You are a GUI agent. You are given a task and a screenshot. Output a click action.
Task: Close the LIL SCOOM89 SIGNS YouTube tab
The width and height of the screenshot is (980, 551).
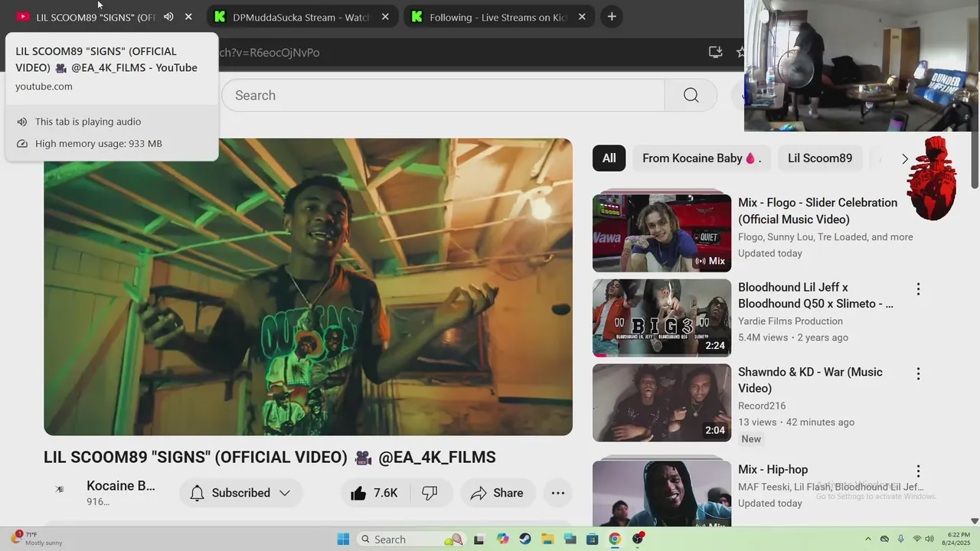(188, 17)
